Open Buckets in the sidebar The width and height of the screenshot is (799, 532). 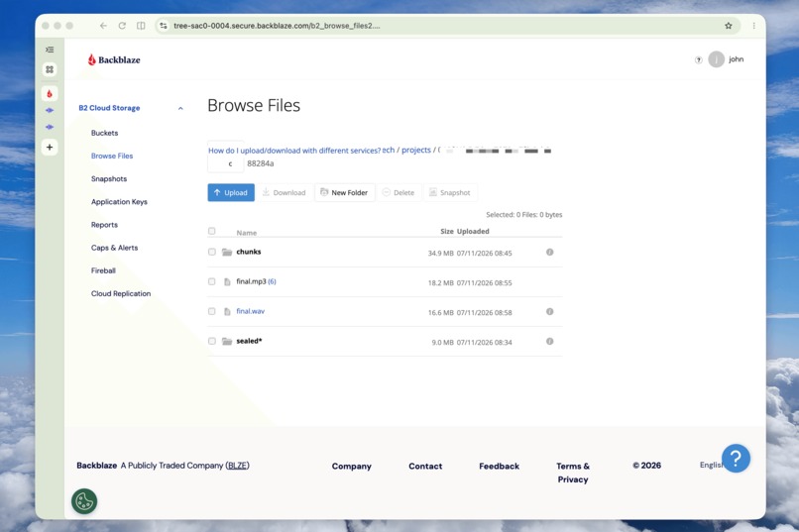click(104, 133)
